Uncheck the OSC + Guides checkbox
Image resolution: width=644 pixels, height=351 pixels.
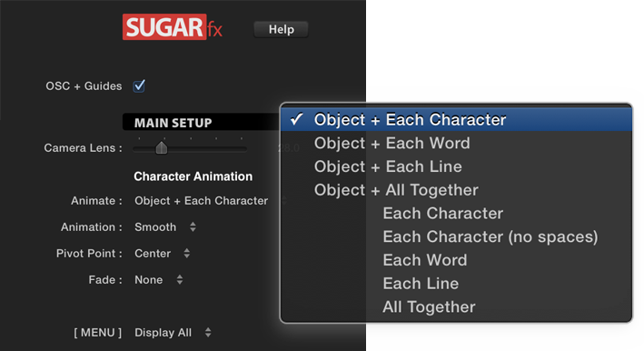pyautogui.click(x=139, y=85)
